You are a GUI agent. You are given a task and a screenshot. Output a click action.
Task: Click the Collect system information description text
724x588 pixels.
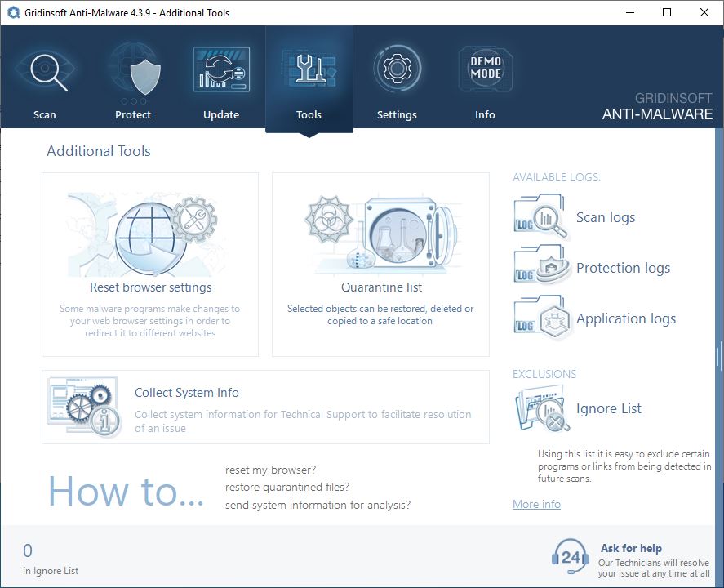coord(303,421)
